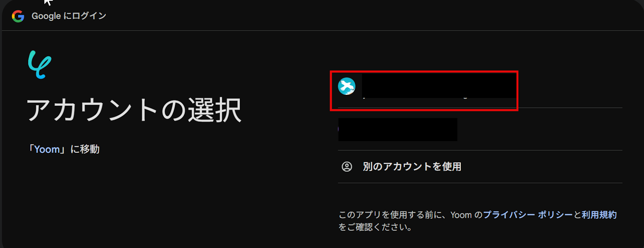Select the 別のアカウントを使用 option
The width and height of the screenshot is (644, 248).
click(x=480, y=166)
